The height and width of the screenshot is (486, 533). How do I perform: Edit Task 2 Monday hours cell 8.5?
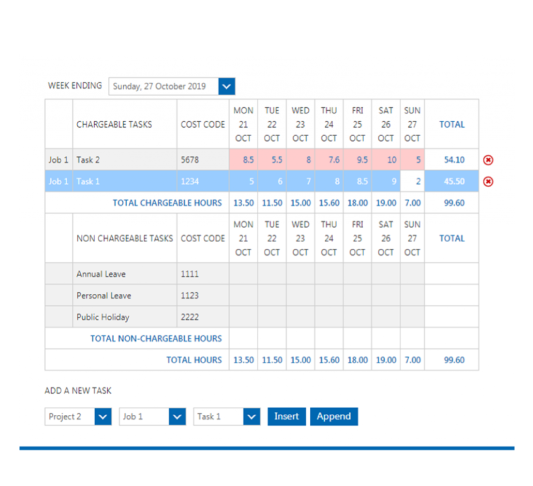[243, 159]
